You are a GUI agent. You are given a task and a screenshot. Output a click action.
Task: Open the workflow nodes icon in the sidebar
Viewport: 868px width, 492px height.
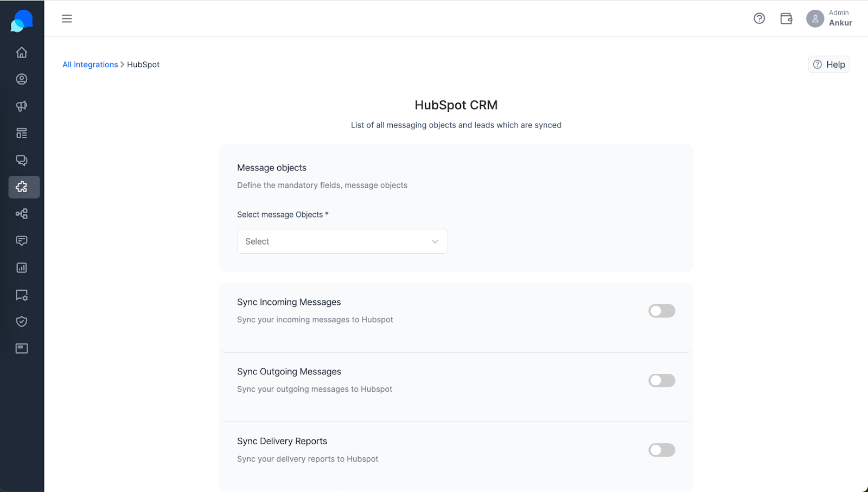click(22, 214)
